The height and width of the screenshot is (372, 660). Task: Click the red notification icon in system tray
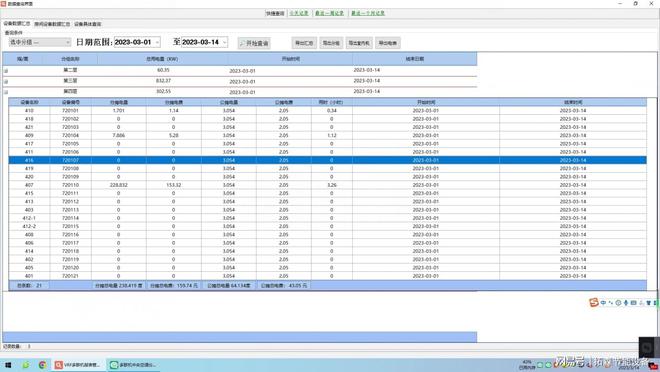(x=653, y=366)
